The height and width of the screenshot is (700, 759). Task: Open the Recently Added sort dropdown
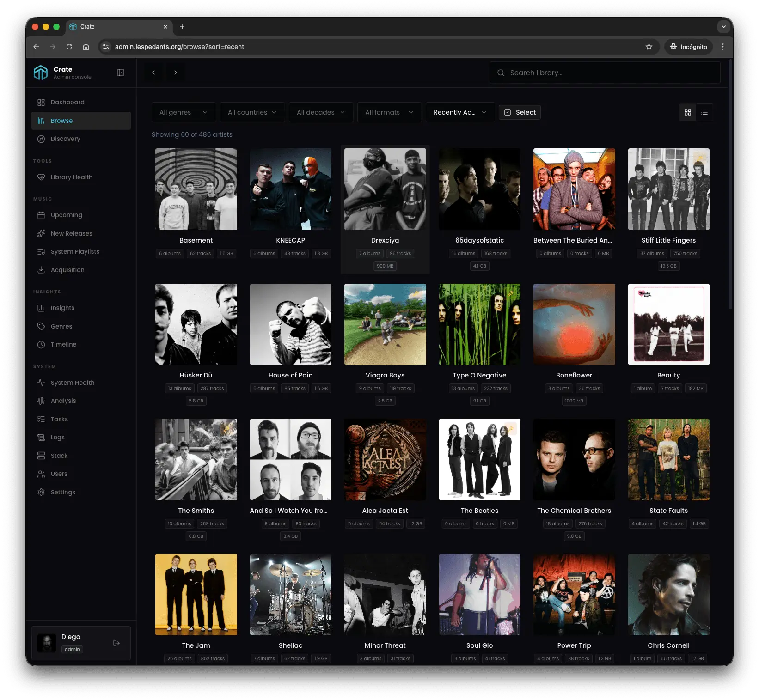coord(460,112)
